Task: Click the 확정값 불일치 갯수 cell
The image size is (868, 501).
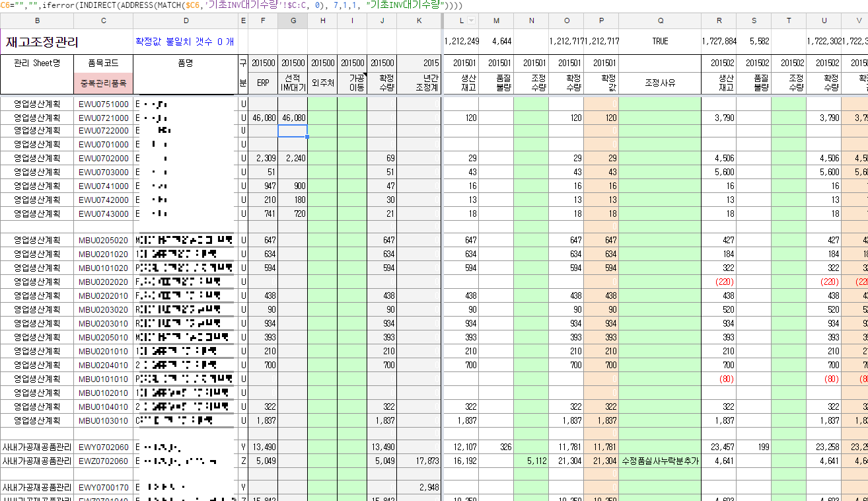Action: tap(184, 42)
